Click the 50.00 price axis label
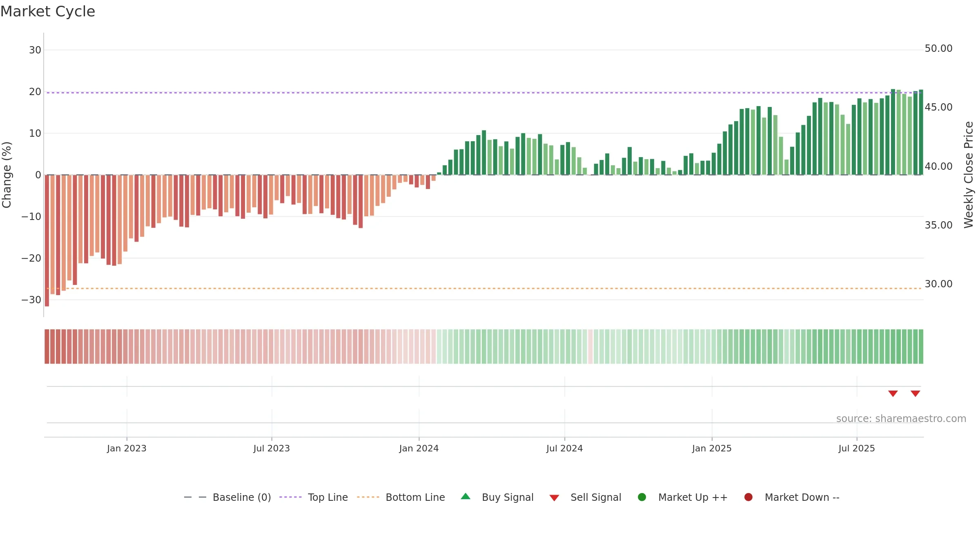 pos(938,49)
